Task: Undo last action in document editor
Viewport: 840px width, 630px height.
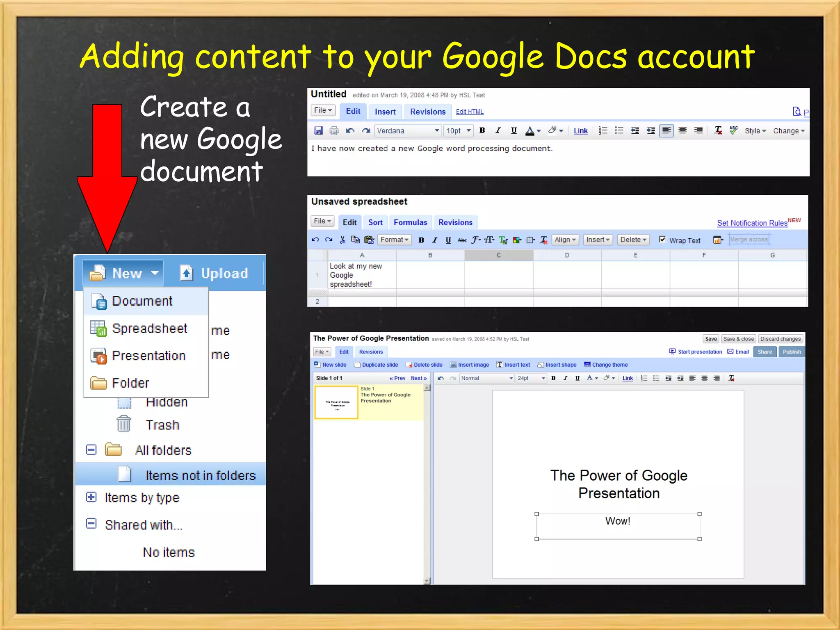Action: 350,130
